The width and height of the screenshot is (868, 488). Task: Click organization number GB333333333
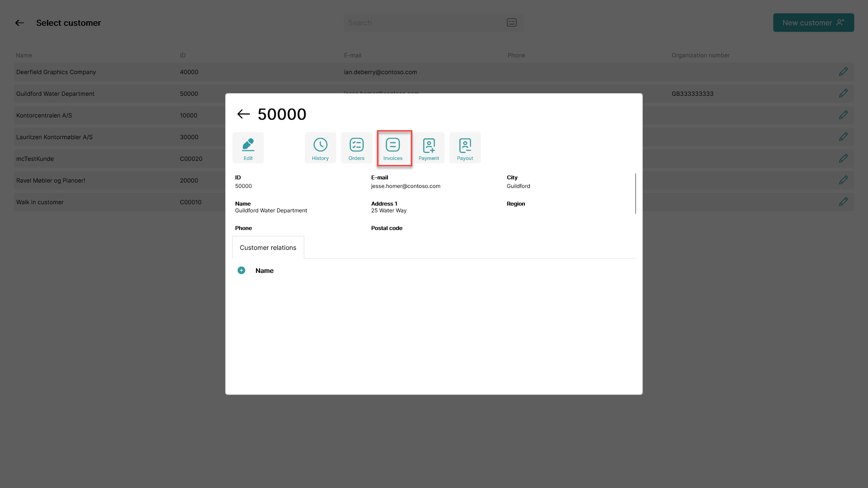pyautogui.click(x=692, y=94)
